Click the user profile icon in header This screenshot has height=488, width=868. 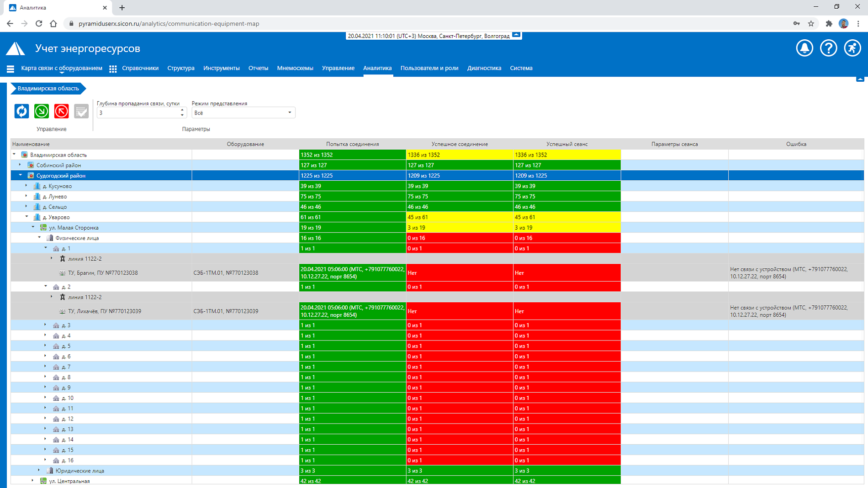852,48
